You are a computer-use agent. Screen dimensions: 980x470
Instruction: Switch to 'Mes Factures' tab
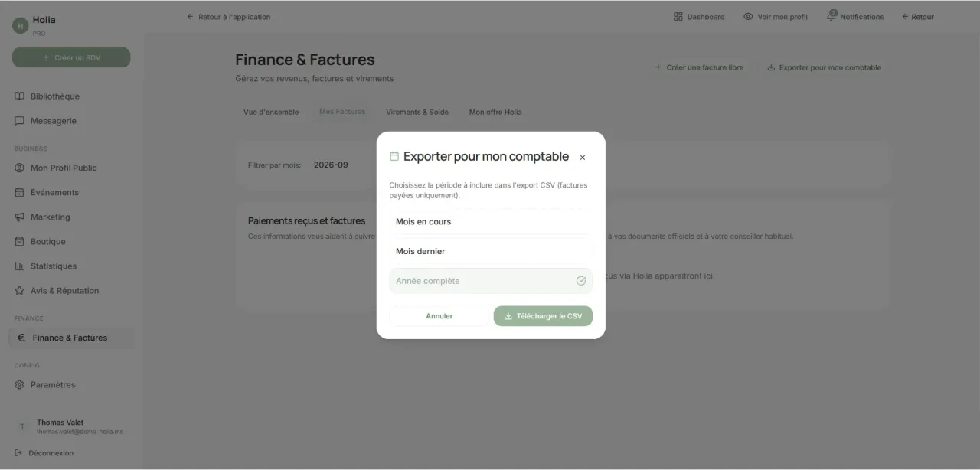coord(342,112)
